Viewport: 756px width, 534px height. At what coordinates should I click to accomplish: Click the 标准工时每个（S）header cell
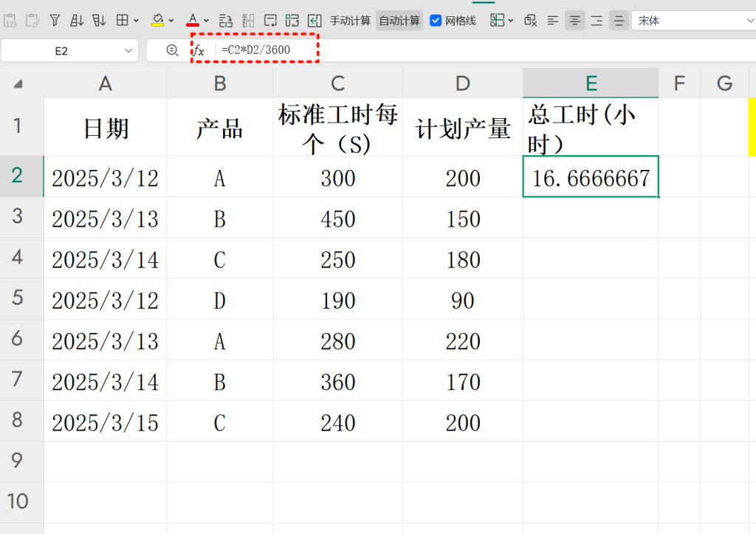(337, 127)
